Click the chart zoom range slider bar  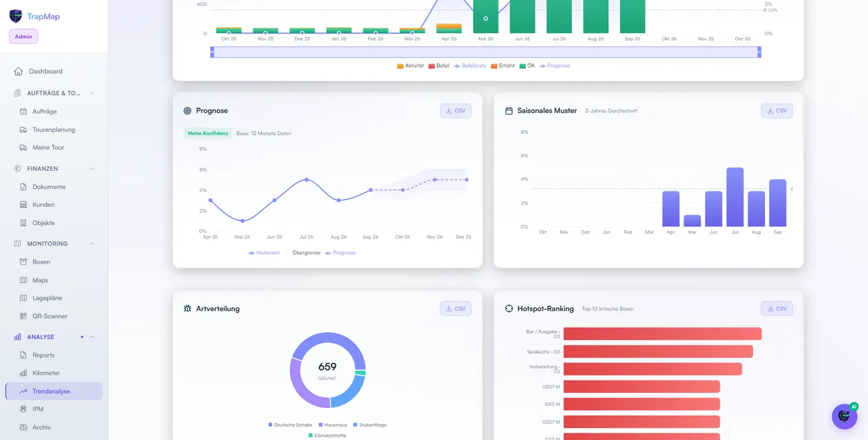tap(485, 52)
